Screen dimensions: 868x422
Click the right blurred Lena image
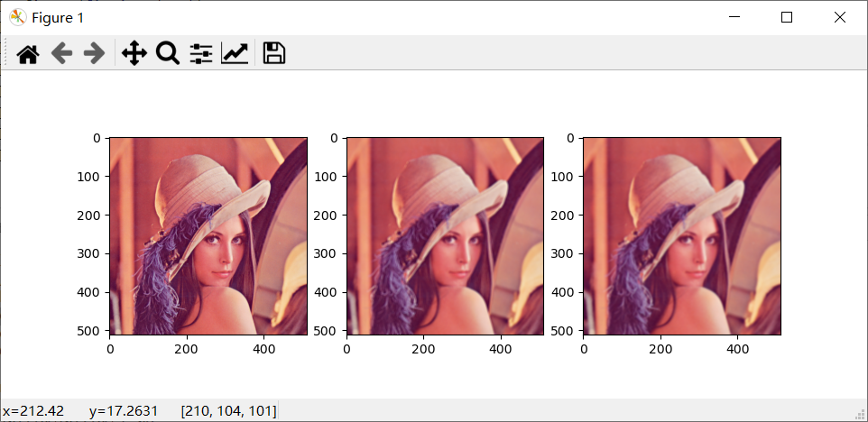[x=682, y=236]
